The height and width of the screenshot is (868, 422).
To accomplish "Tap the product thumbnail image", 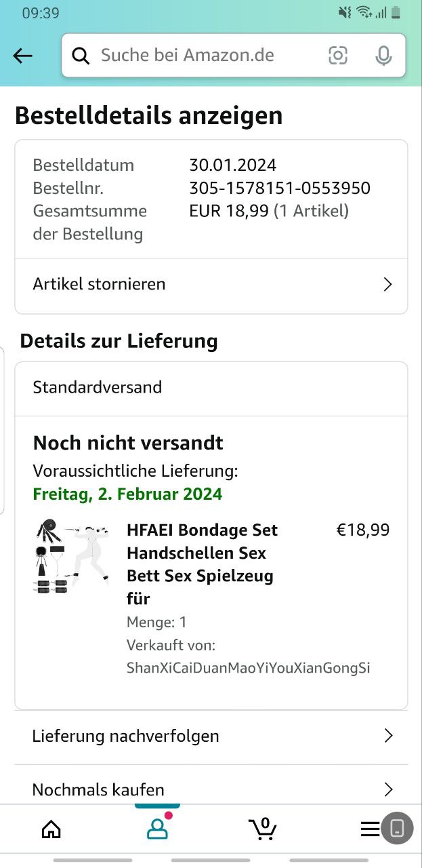I will pos(70,556).
